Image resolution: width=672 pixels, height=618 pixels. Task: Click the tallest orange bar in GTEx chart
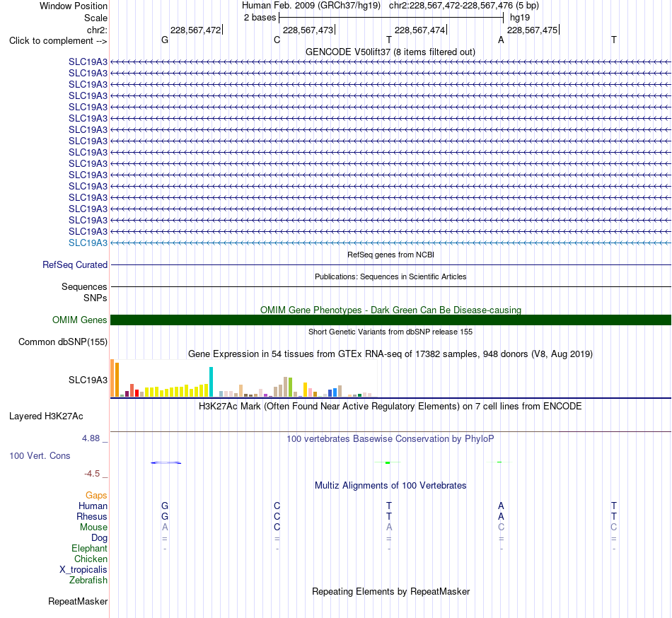point(112,378)
